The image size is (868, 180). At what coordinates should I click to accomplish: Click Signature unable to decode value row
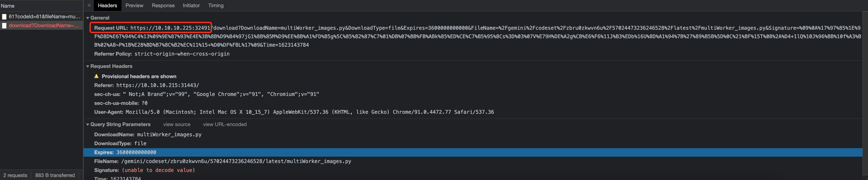[x=145, y=170]
